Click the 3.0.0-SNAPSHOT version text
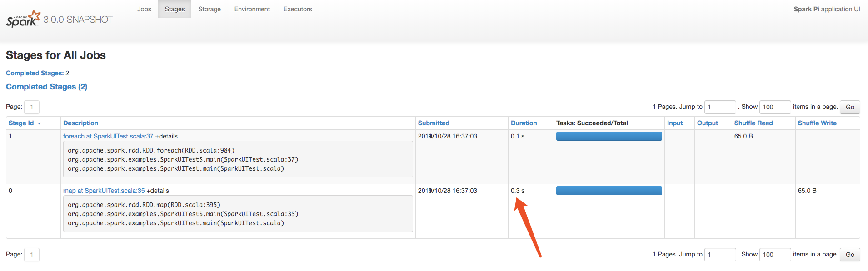Viewport: 868px width, 271px height. pyautogui.click(x=78, y=20)
